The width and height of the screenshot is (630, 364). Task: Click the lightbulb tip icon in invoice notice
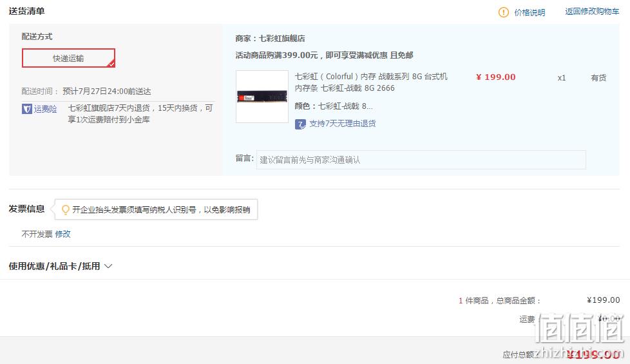66,210
